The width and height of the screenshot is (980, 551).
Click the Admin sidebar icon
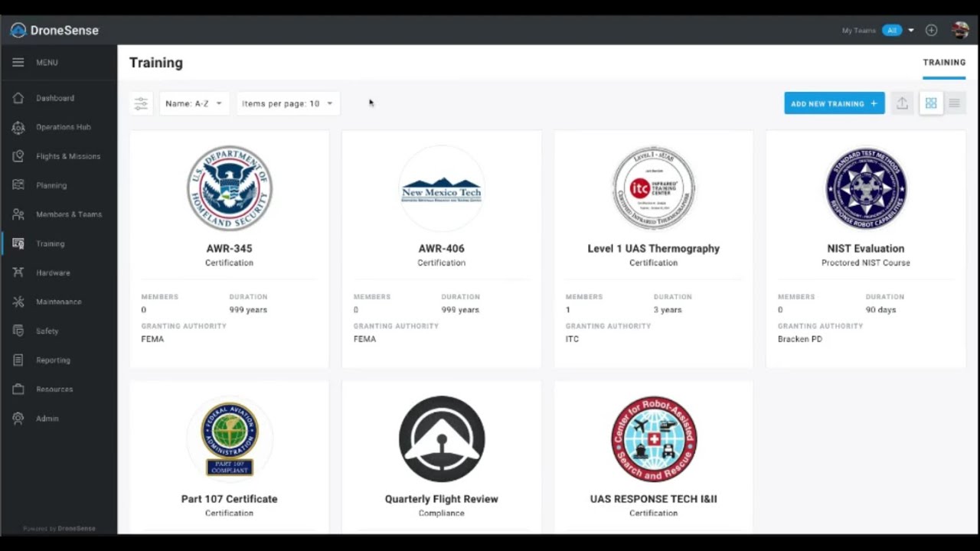(x=18, y=419)
